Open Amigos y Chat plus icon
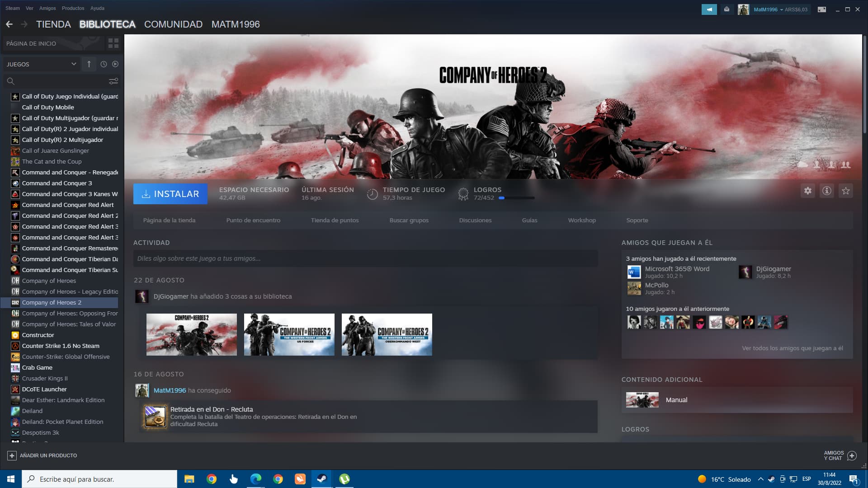The width and height of the screenshot is (868, 488). (x=852, y=455)
